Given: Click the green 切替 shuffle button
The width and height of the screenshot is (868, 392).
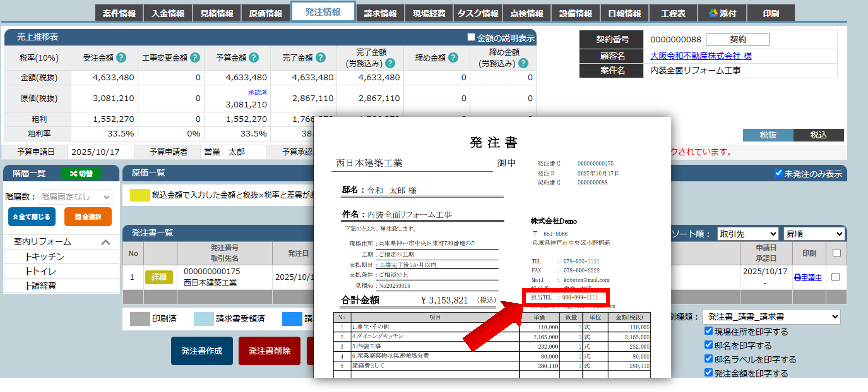Looking at the screenshot, I should (x=81, y=173).
